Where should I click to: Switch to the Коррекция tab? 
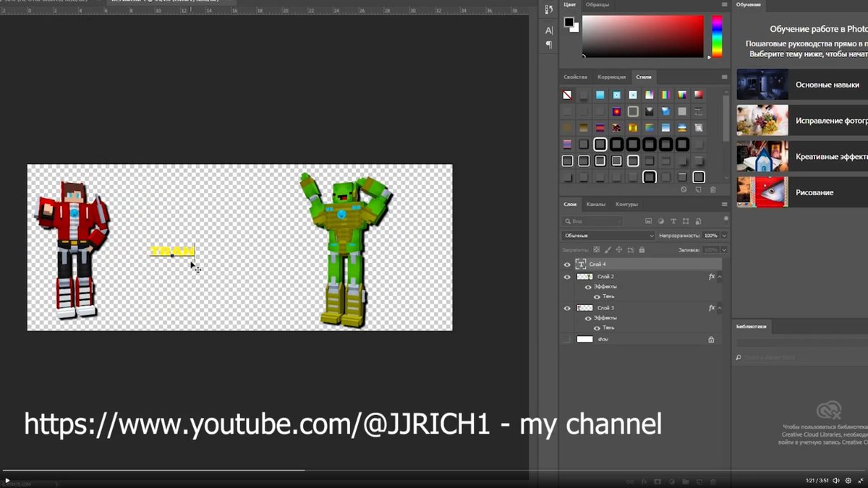(x=612, y=77)
